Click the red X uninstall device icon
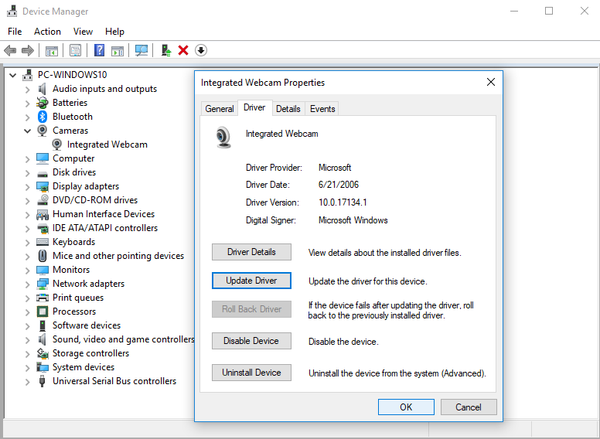Viewport: 600px width, 439px height. pyautogui.click(x=183, y=50)
